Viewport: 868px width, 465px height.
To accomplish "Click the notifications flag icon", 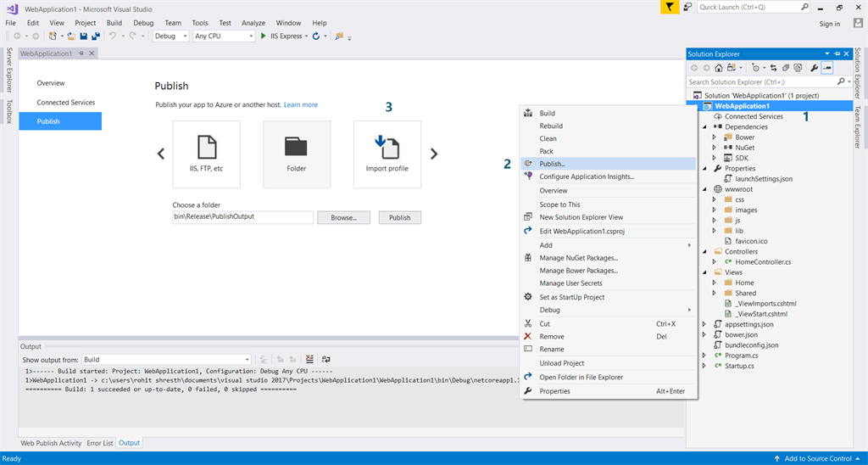I will (x=670, y=7).
